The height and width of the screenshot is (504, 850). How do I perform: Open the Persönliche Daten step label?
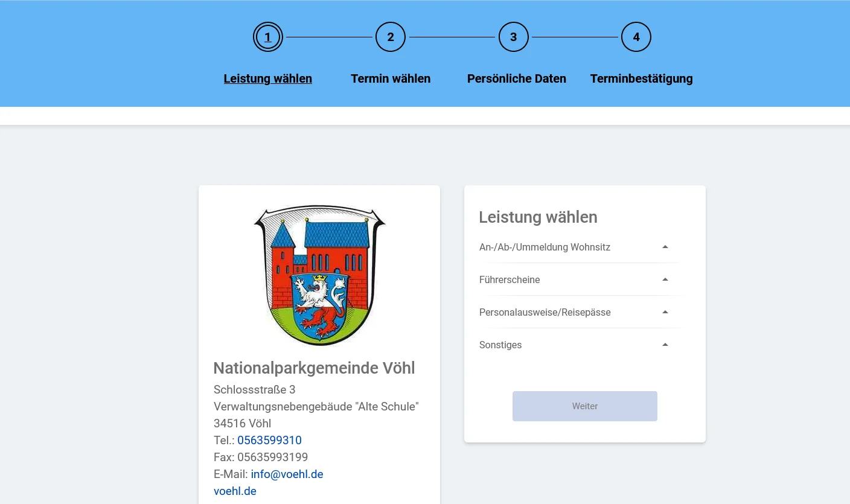(x=517, y=78)
